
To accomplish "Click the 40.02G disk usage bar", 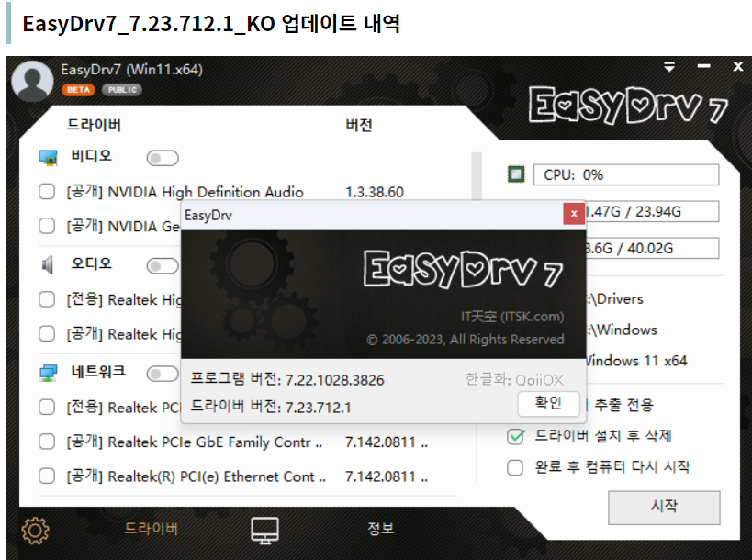I will click(x=652, y=248).
